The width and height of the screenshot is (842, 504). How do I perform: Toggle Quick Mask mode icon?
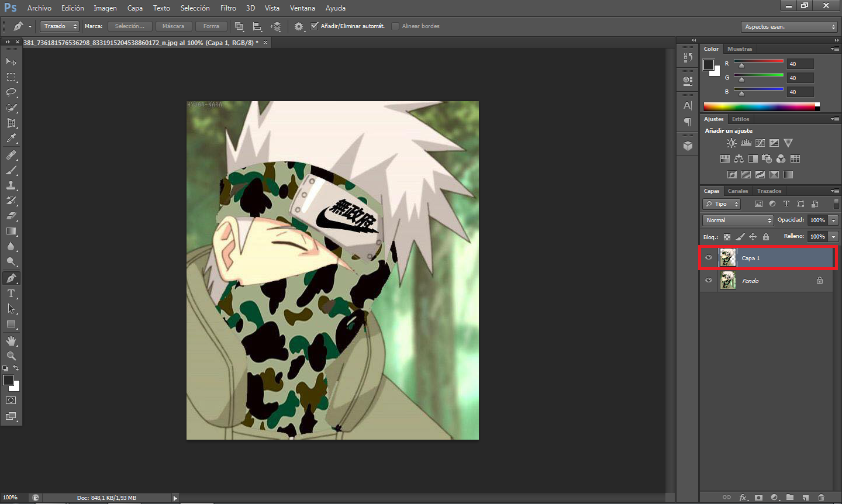click(x=11, y=401)
